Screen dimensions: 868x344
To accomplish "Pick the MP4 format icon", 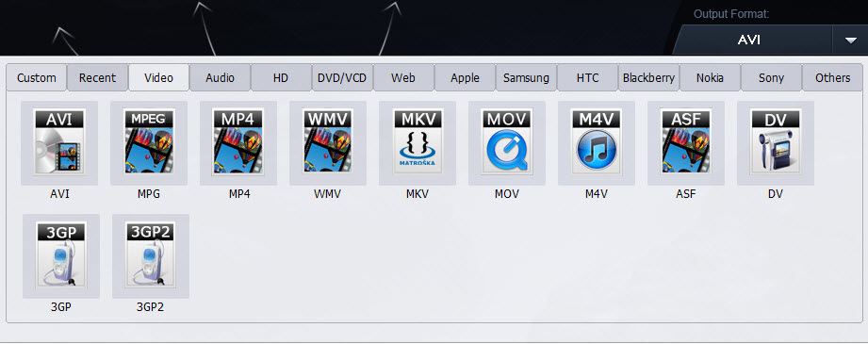I will click(238, 143).
